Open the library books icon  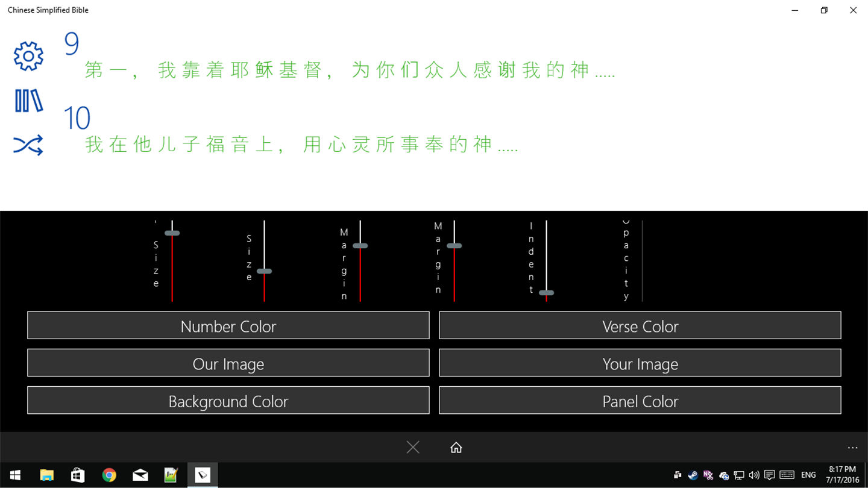point(28,101)
